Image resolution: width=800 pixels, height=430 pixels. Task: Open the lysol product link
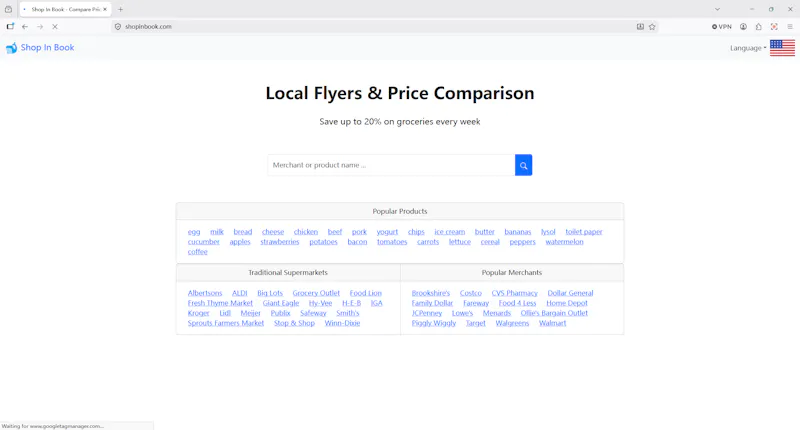tap(548, 232)
